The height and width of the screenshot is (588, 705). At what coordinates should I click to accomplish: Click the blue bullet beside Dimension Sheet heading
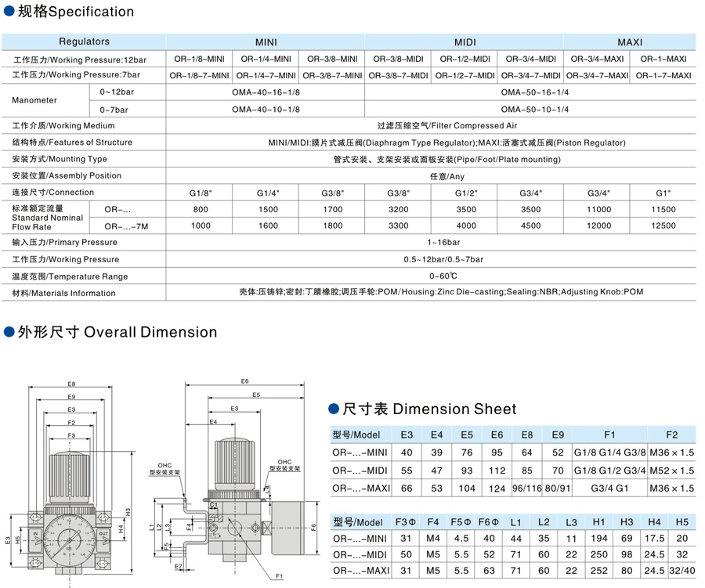(x=333, y=409)
